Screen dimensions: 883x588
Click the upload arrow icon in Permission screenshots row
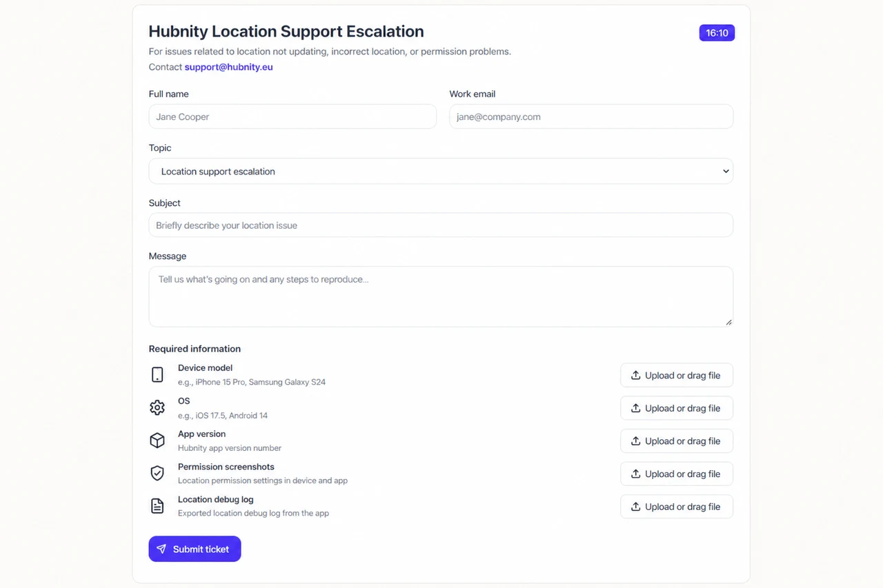click(636, 474)
